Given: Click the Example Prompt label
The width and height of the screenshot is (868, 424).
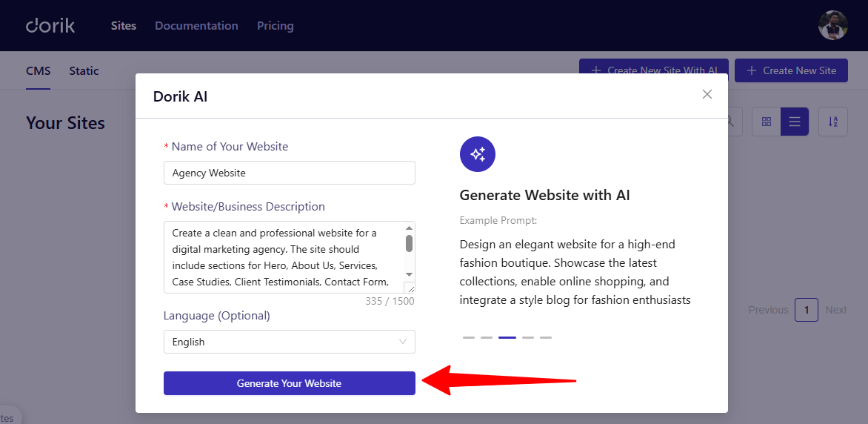Looking at the screenshot, I should click(498, 221).
